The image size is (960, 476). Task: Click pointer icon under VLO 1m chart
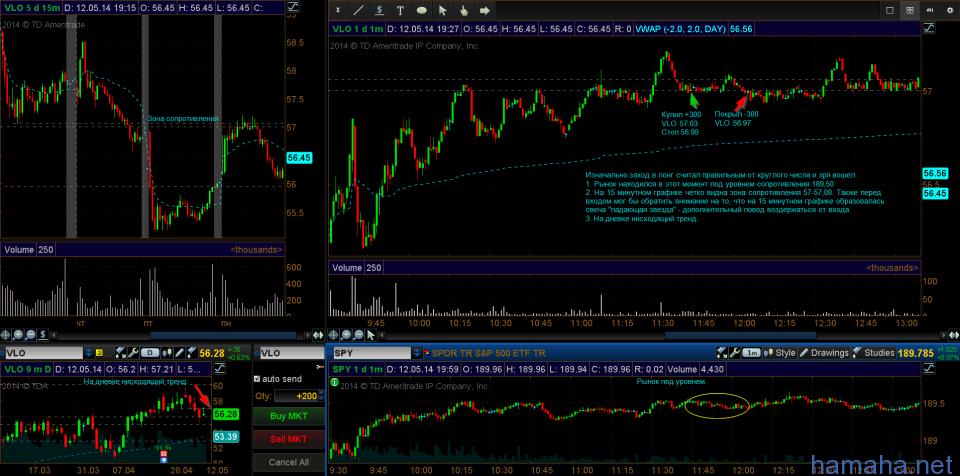click(x=370, y=334)
